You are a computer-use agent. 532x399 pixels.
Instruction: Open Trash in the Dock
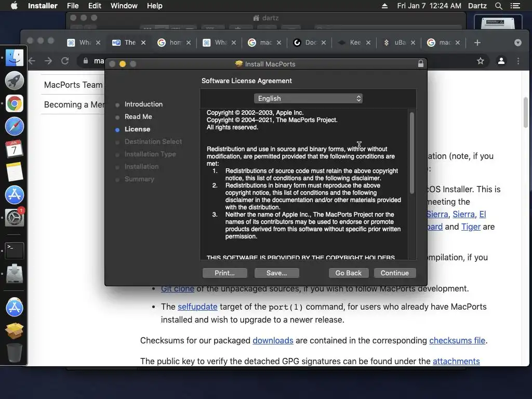pyautogui.click(x=14, y=353)
